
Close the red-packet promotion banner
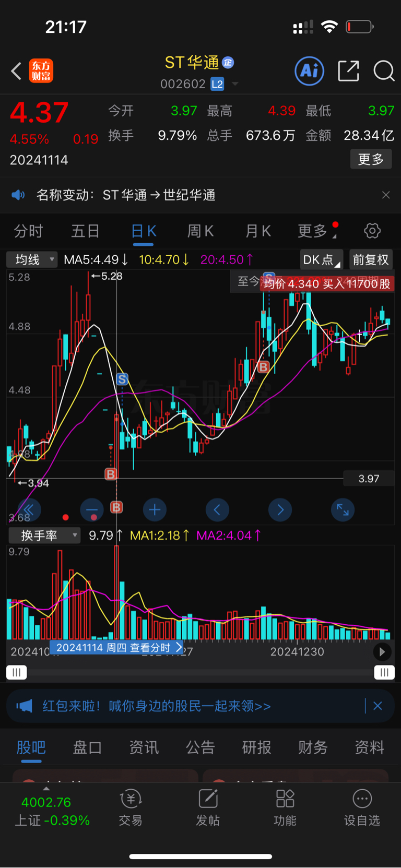coord(378,706)
